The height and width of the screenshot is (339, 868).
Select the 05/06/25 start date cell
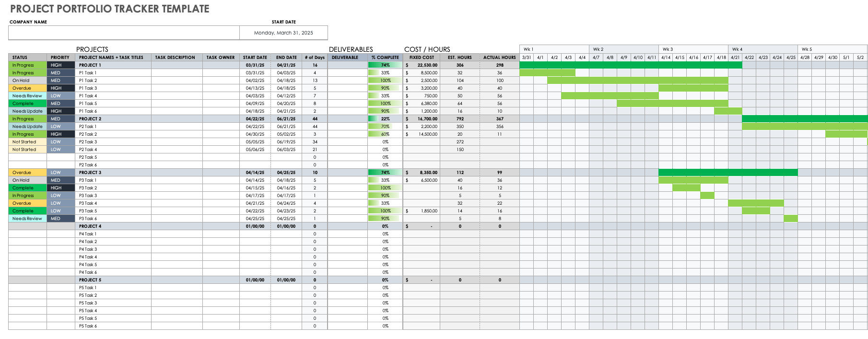point(255,150)
